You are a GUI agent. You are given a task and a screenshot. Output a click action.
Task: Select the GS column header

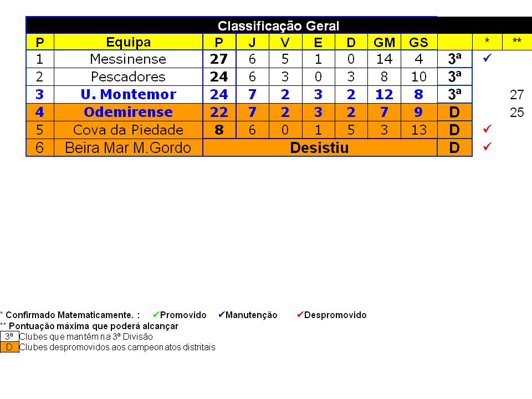coord(419,42)
